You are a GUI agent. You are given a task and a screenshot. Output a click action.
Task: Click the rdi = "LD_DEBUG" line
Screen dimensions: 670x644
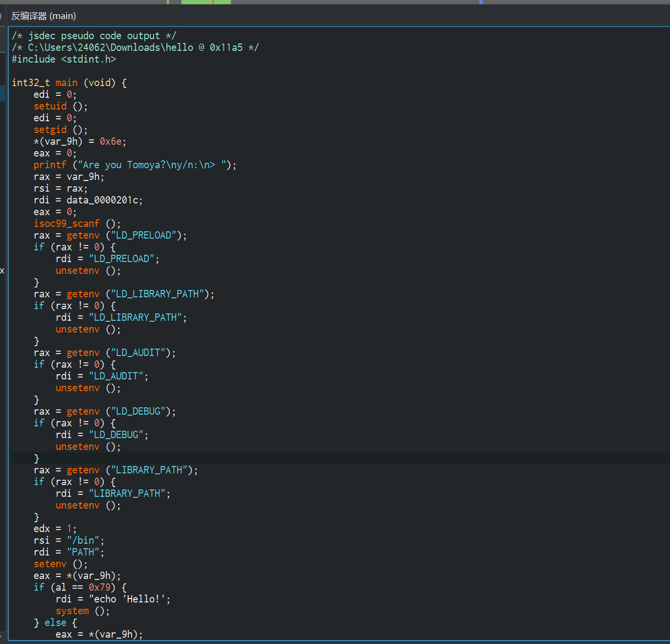click(102, 435)
